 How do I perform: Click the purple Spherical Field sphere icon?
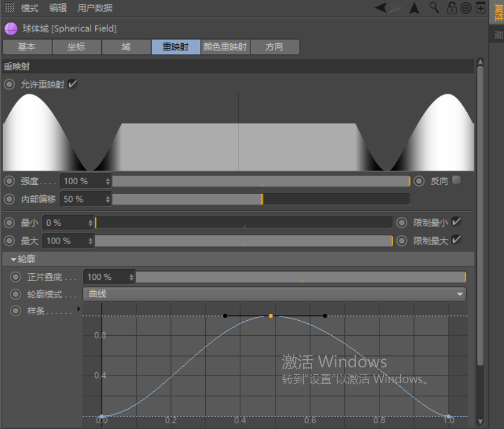click(x=11, y=28)
